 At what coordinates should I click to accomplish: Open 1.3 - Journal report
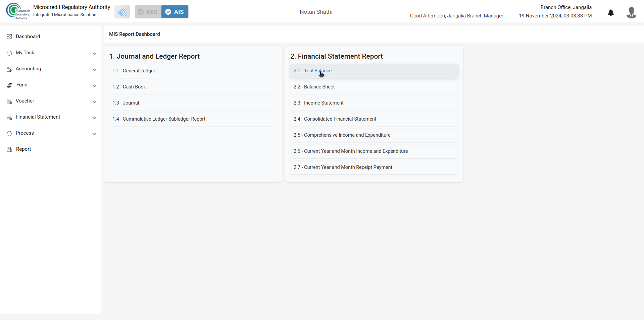[193, 103]
